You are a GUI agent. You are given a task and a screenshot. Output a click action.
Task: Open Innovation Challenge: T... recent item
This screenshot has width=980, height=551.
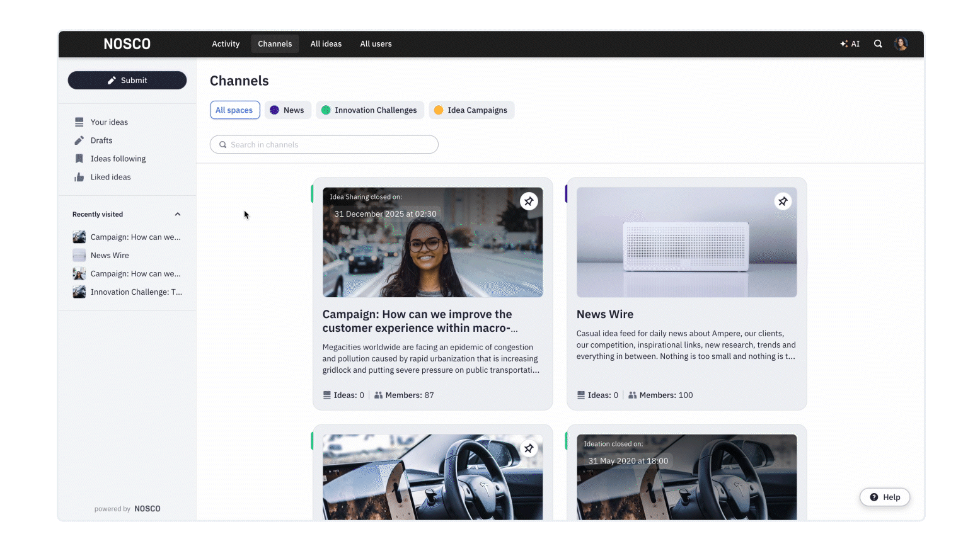pos(127,292)
